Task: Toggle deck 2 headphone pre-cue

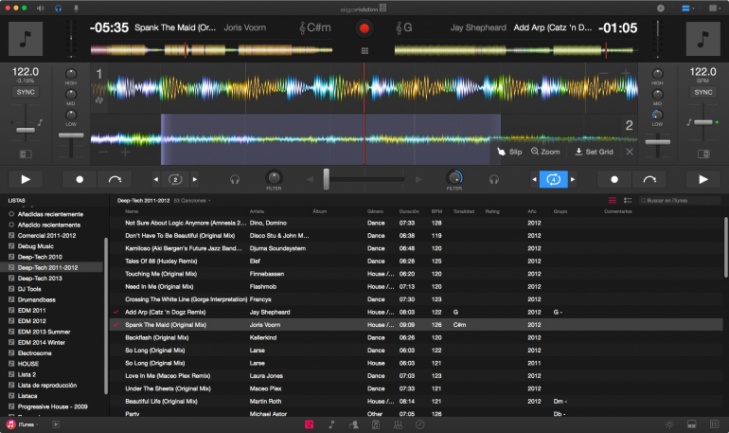Action: (x=494, y=180)
